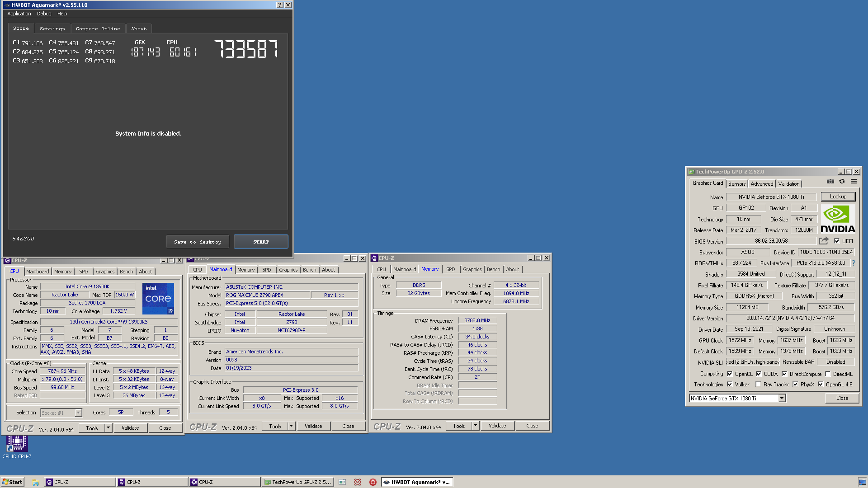The height and width of the screenshot is (488, 868).
Task: Toggle the OpenGL 4.6 checkbox
Action: click(821, 385)
